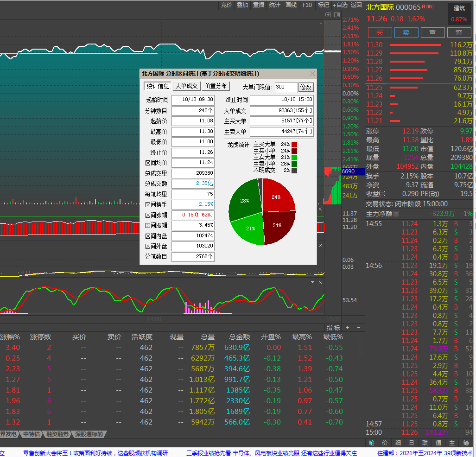Select the 画线 drawing tool
Image resolution: width=476 pixels, height=457 pixels.
tap(291, 5)
